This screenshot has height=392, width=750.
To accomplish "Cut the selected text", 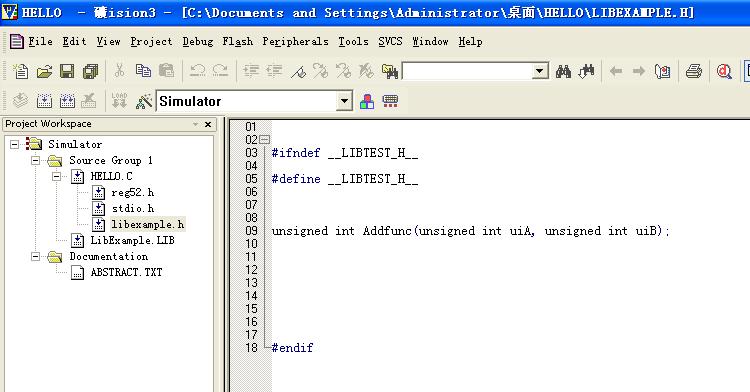I will (x=120, y=71).
